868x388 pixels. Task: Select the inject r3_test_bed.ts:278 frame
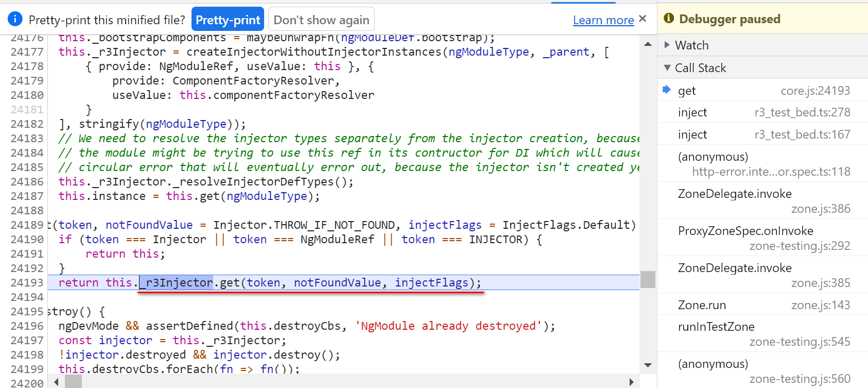point(762,112)
